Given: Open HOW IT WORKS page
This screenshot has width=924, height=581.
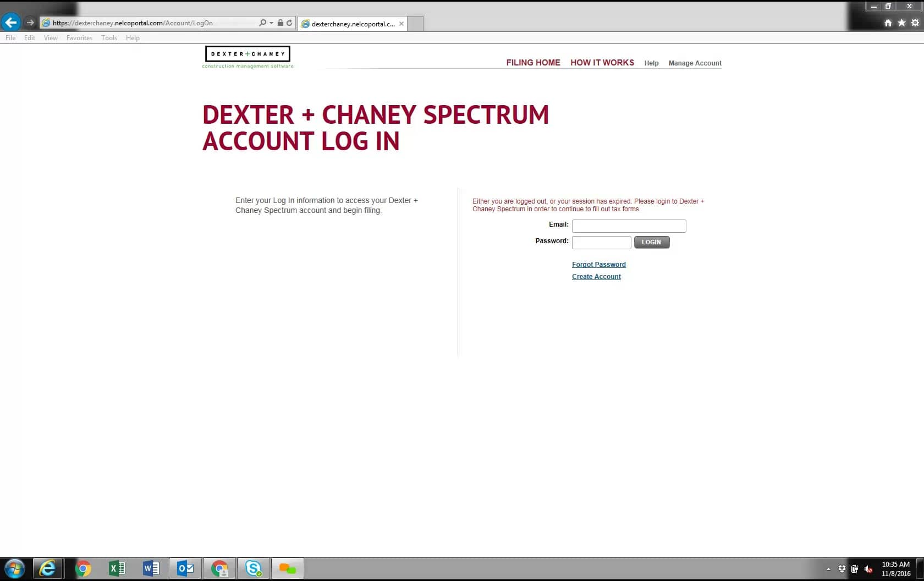Looking at the screenshot, I should point(602,63).
